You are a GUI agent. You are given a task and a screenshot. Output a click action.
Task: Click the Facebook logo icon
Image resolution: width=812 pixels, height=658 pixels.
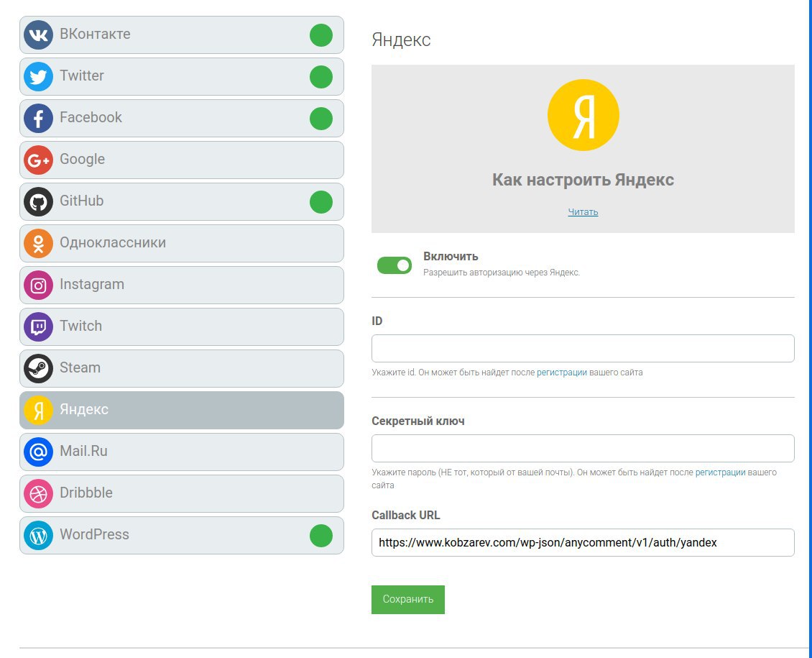tap(38, 118)
